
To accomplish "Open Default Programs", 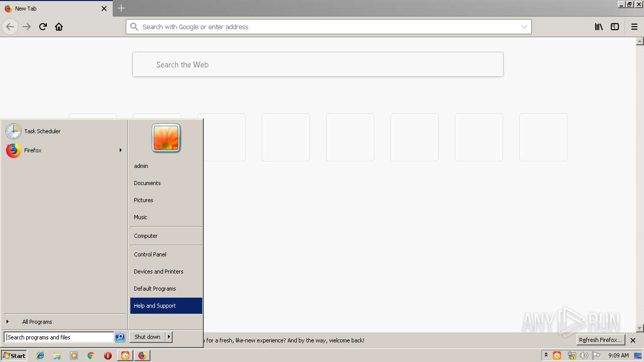I will [x=166, y=289].
